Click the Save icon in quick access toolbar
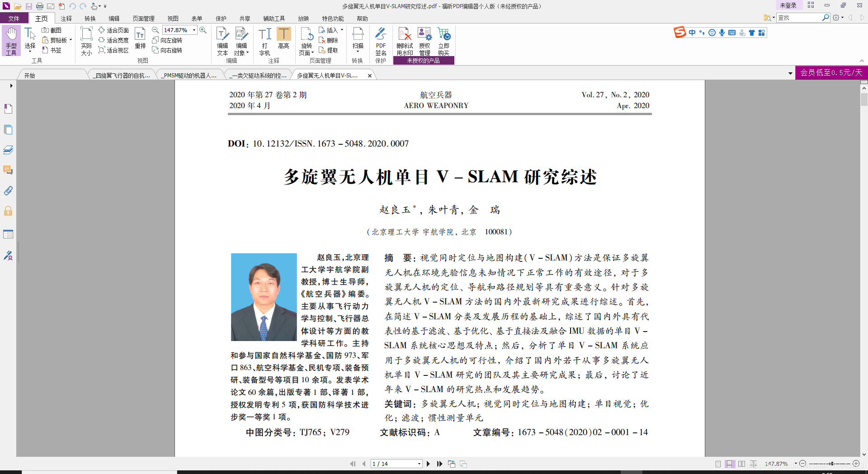The image size is (868, 474). tap(28, 6)
